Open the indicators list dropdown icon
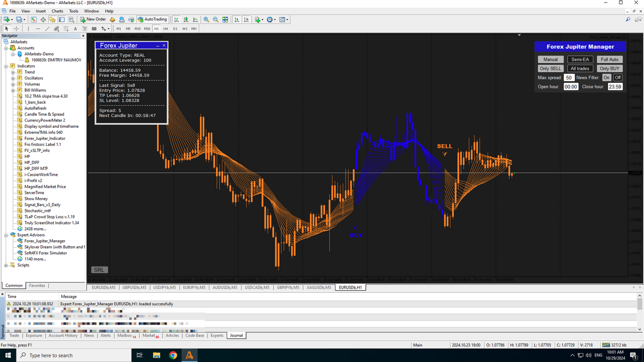This screenshot has height=362, width=644. [x=259, y=19]
